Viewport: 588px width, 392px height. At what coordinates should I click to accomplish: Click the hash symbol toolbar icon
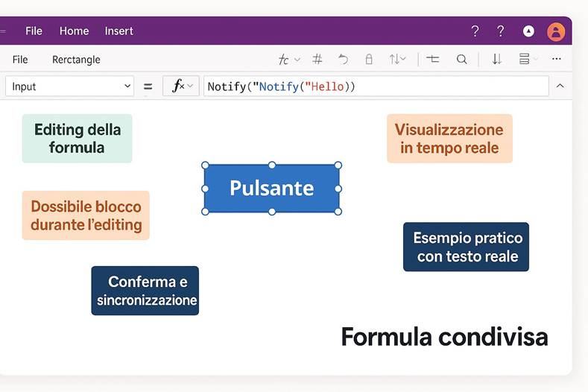[317, 59]
